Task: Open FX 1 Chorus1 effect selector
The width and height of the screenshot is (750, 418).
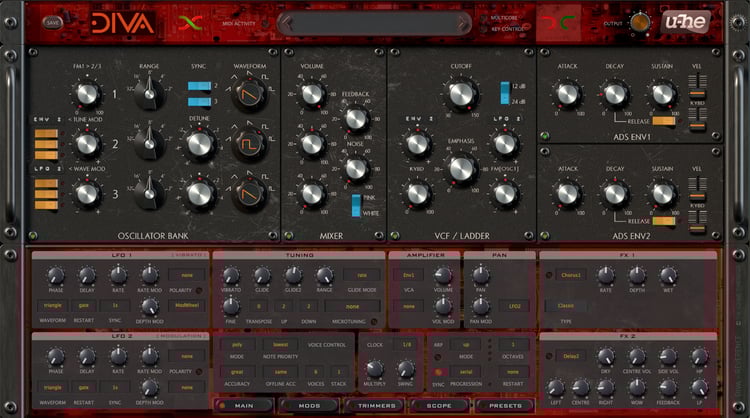Action: (571, 275)
